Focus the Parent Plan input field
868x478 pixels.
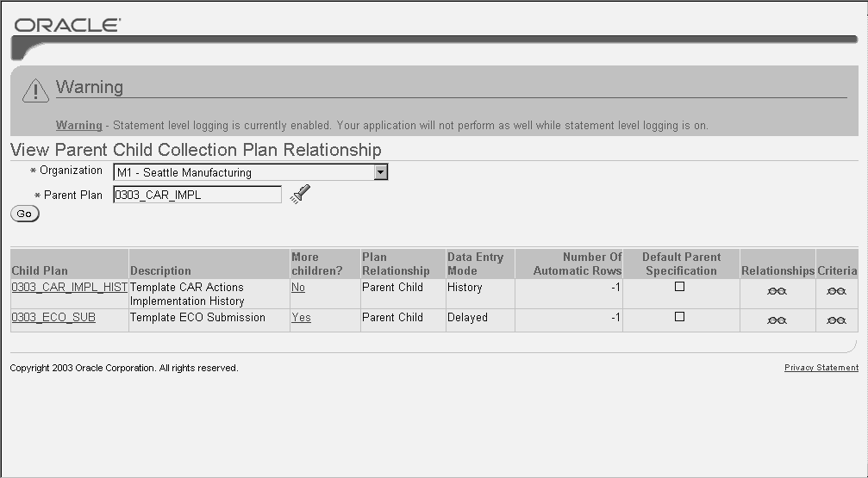coord(197,196)
